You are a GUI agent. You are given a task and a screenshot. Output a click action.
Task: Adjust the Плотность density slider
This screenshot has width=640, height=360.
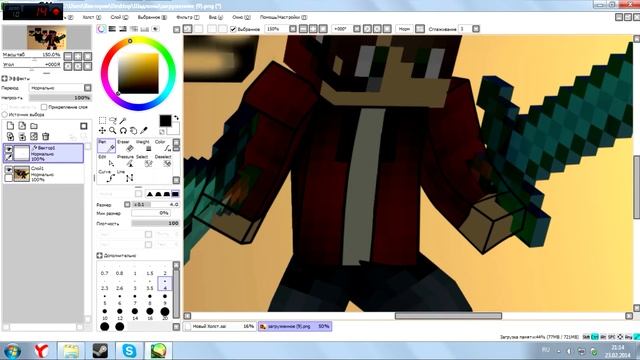point(156,223)
